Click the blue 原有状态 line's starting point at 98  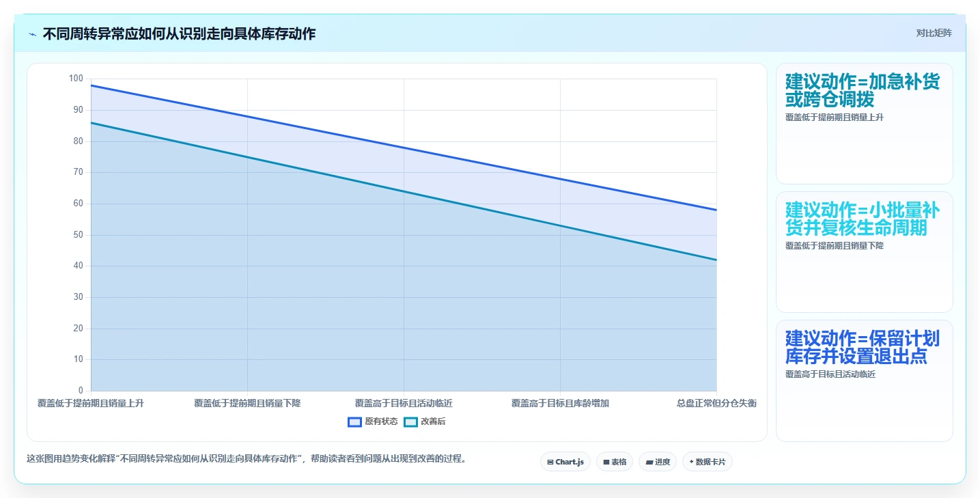tap(91, 85)
